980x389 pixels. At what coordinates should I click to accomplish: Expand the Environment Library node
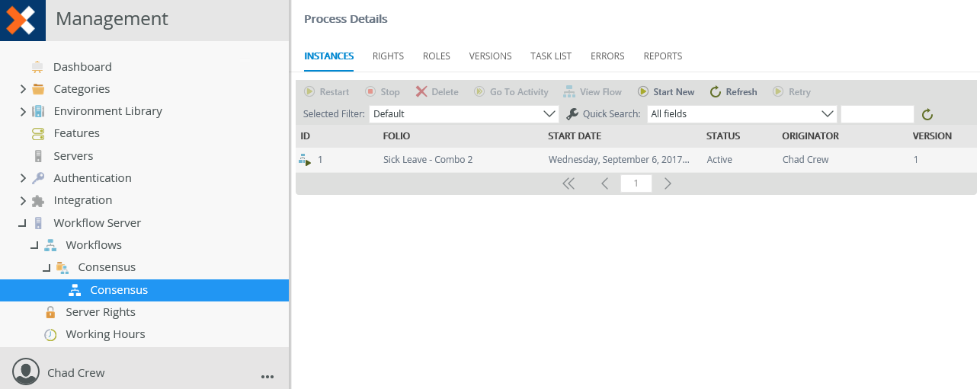pyautogui.click(x=23, y=111)
